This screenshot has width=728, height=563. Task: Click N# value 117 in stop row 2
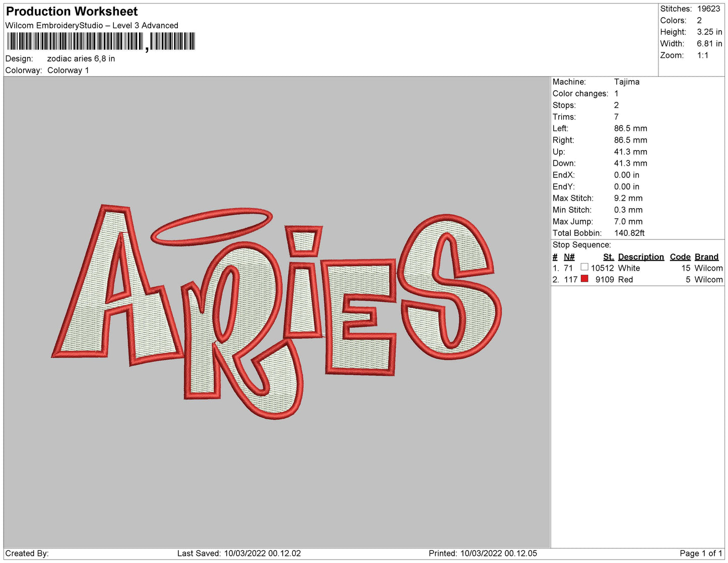[570, 279]
